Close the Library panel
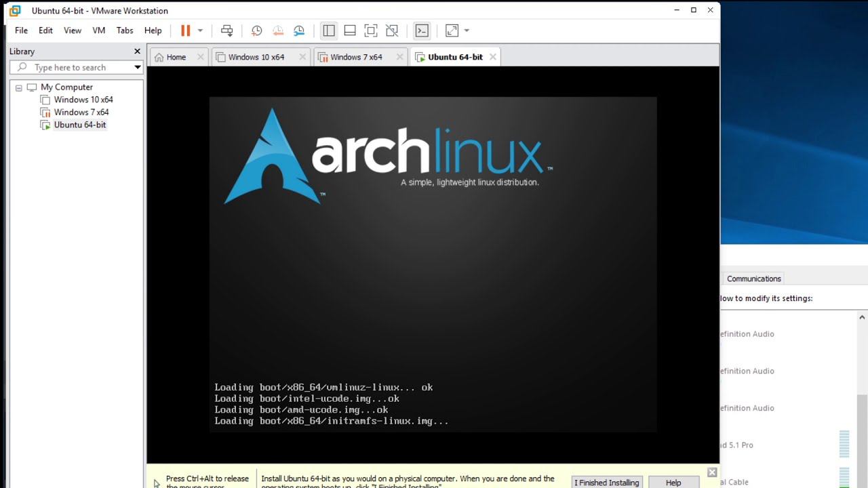Image resolution: width=868 pixels, height=488 pixels. 137,52
